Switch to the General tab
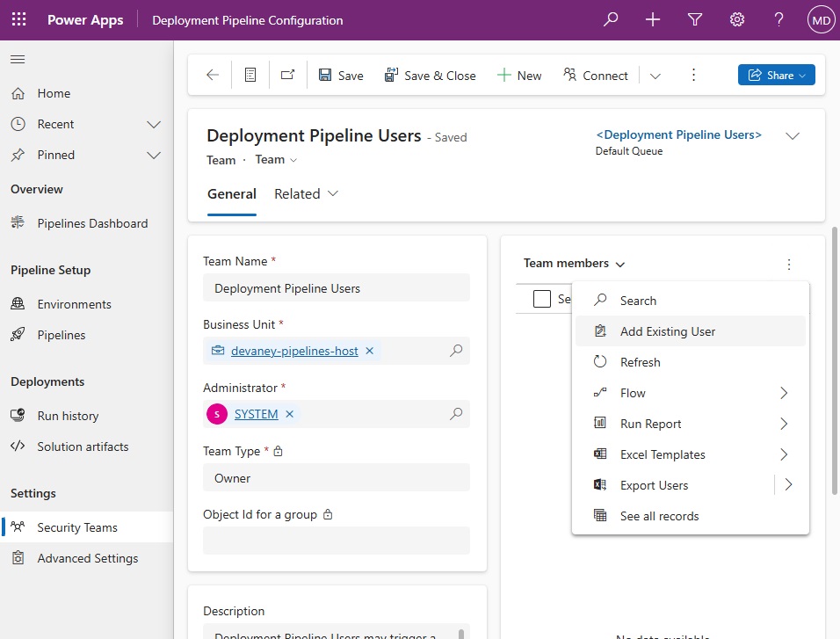 [x=232, y=193]
